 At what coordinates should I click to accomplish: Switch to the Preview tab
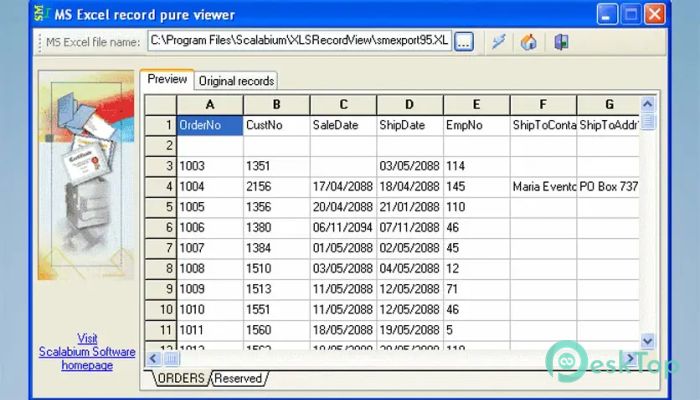167,79
